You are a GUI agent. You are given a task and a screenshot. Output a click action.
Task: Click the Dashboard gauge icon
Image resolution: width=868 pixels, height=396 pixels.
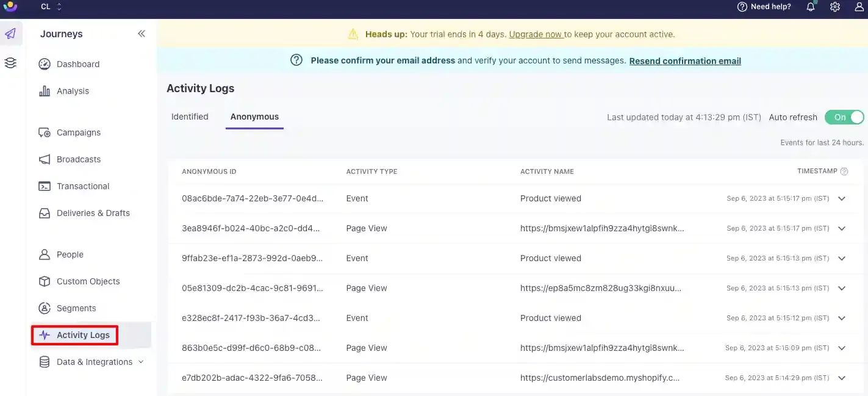(x=45, y=64)
